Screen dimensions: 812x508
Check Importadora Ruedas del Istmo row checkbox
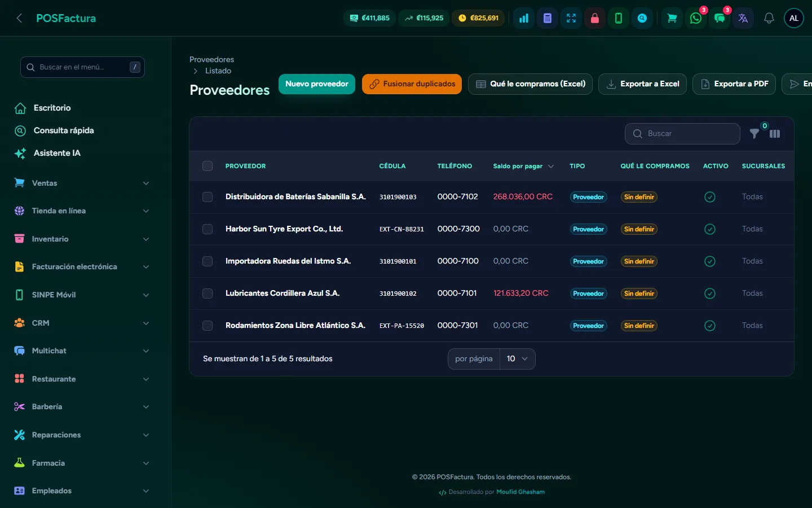coord(208,261)
